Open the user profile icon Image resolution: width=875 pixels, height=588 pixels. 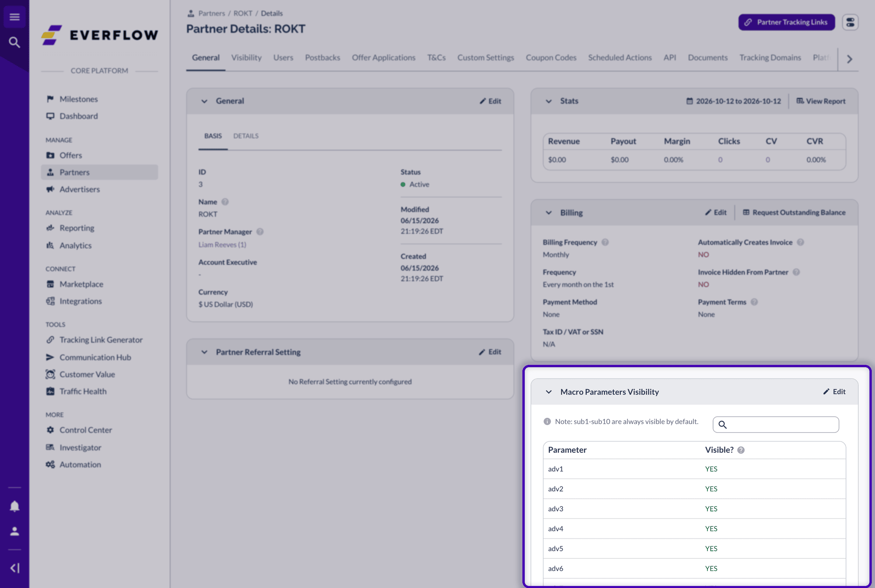click(14, 531)
